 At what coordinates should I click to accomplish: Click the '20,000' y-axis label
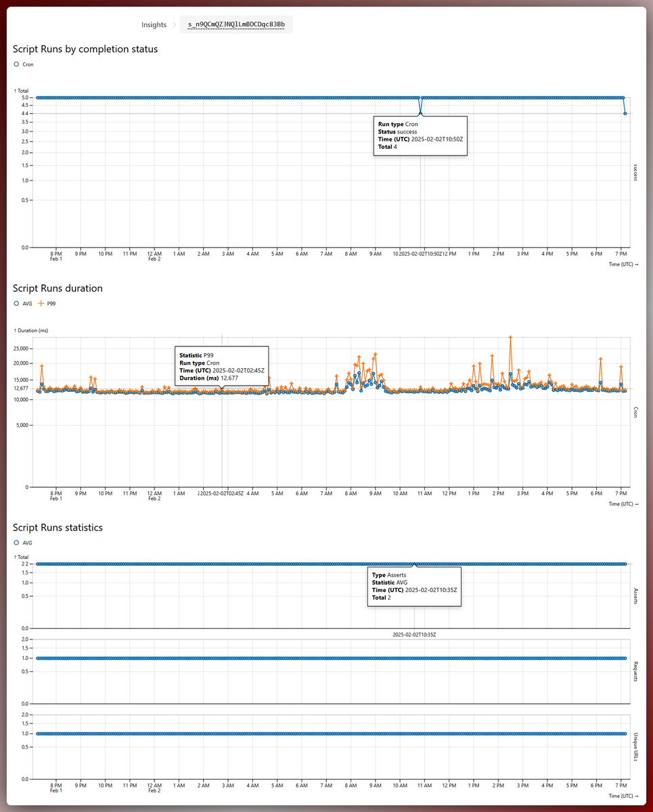pos(20,363)
